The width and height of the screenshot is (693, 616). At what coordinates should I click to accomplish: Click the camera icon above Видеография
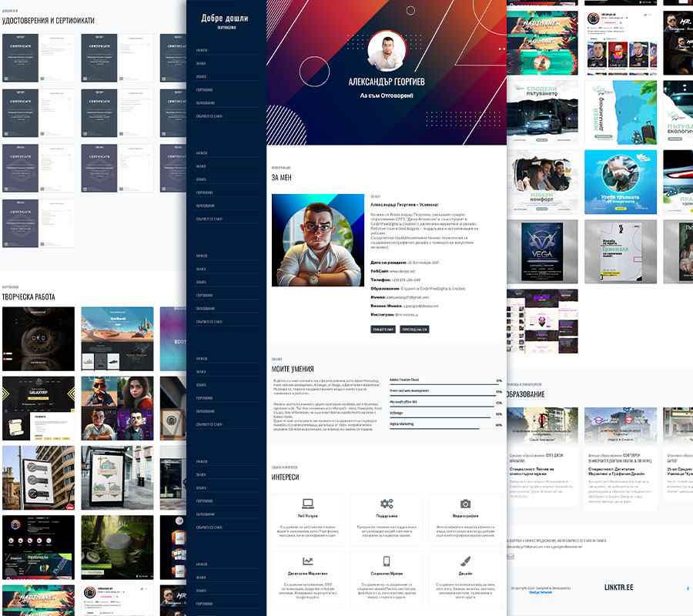[465, 504]
